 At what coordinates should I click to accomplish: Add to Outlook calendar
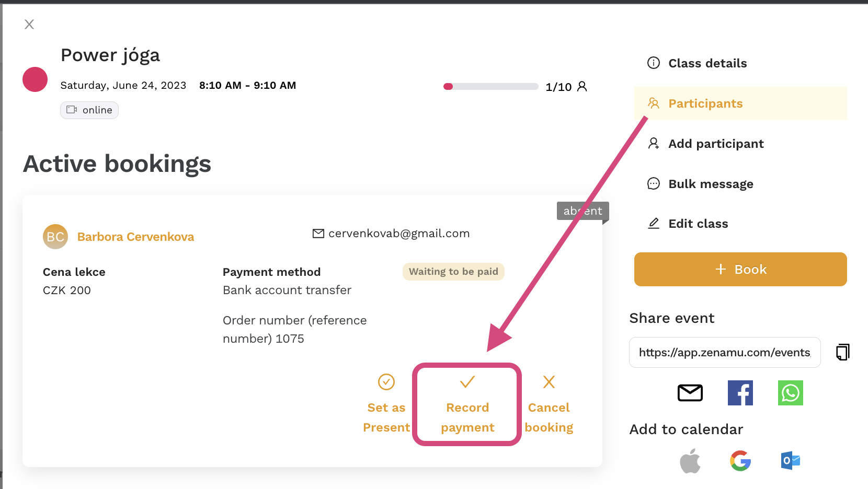click(x=791, y=461)
